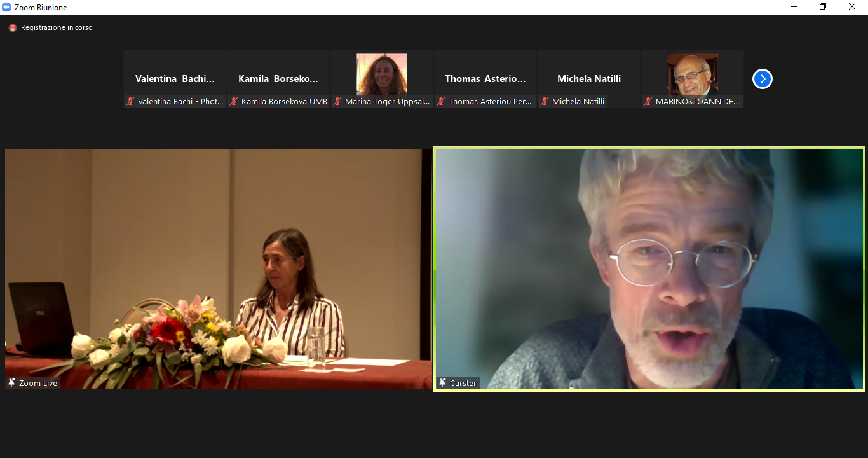This screenshot has height=458, width=868.
Task: Click small 'Michela Natilli' name label
Action: [x=578, y=102]
